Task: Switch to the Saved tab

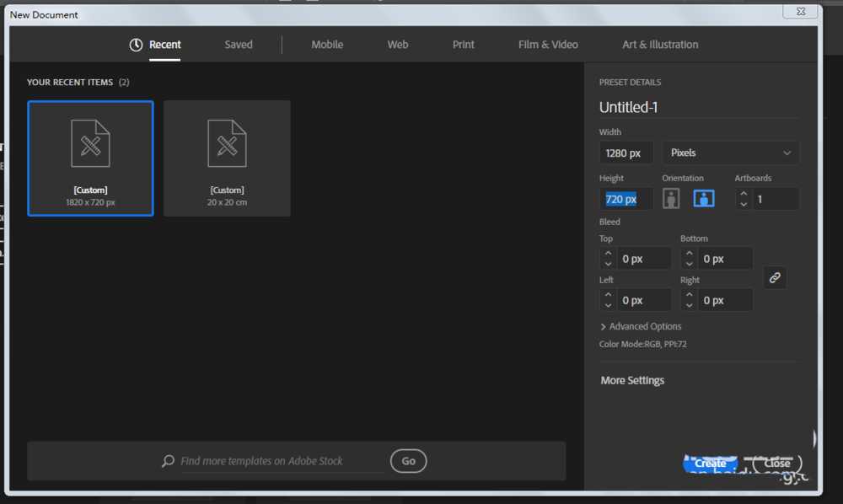Action: (239, 45)
